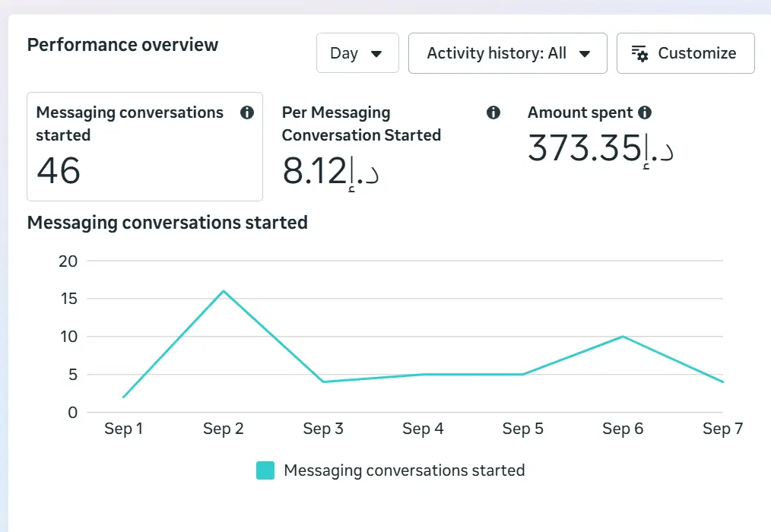Click the Customize button
The height and width of the screenshot is (532, 771).
685,53
